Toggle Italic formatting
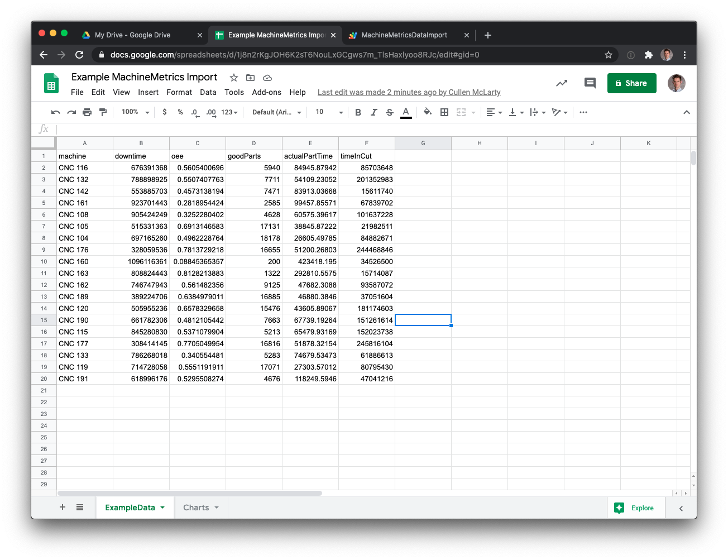 (373, 112)
